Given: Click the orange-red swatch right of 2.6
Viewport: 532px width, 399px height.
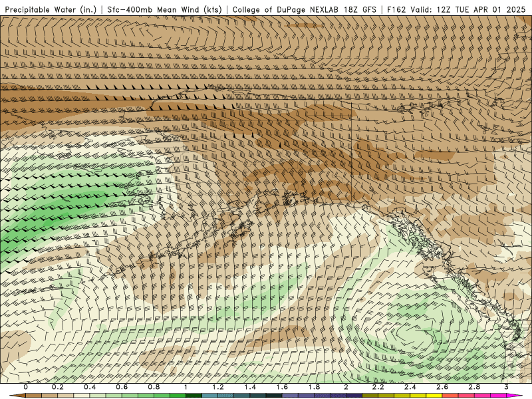Looking at the screenshot, I should click(450, 396).
